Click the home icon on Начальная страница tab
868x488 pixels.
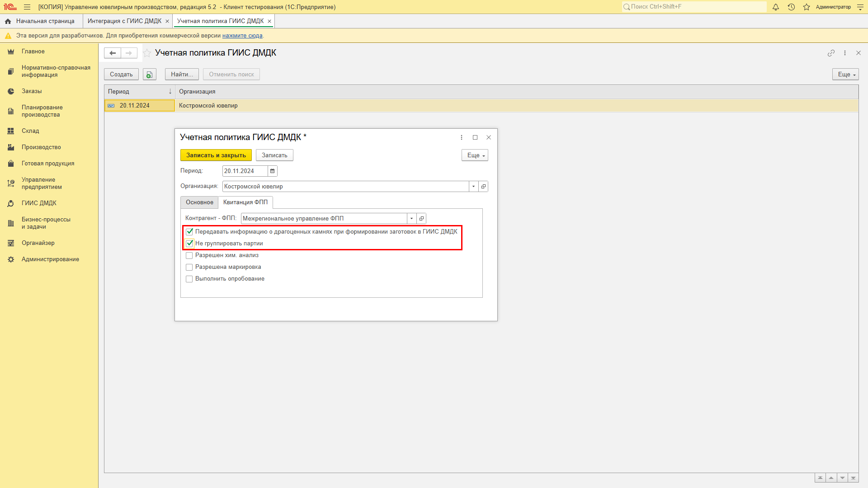click(8, 21)
